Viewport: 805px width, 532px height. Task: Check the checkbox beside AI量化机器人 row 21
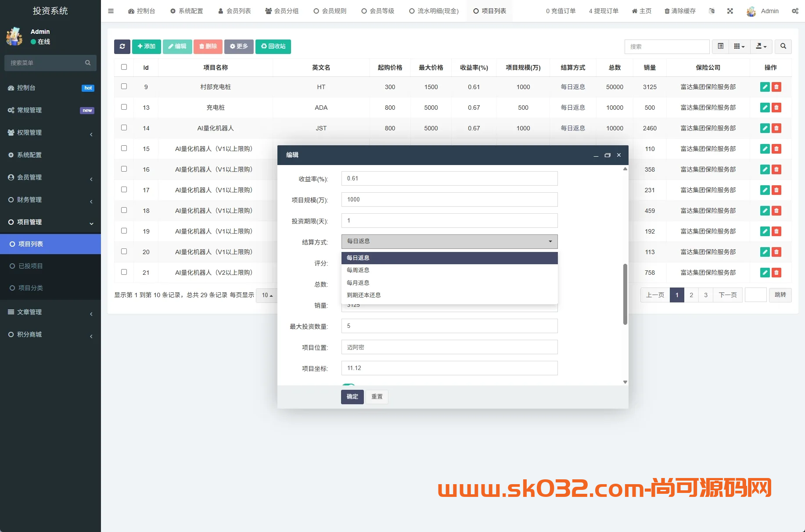click(x=124, y=272)
